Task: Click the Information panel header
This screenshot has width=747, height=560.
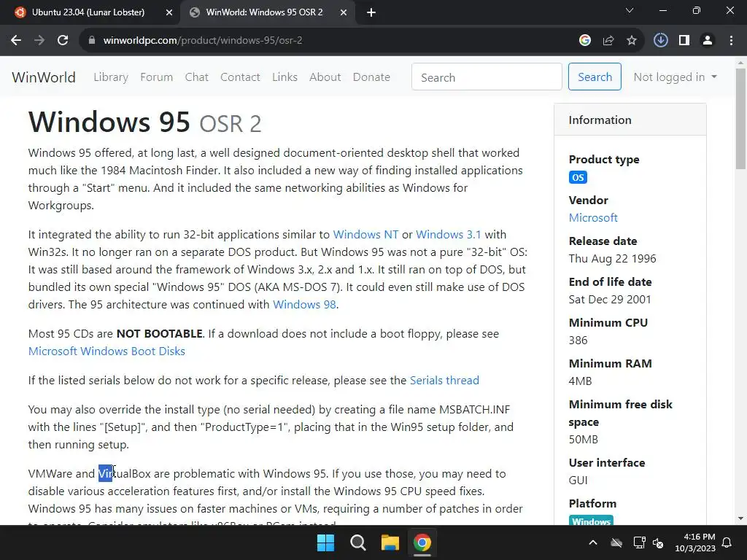Action: [x=630, y=120]
